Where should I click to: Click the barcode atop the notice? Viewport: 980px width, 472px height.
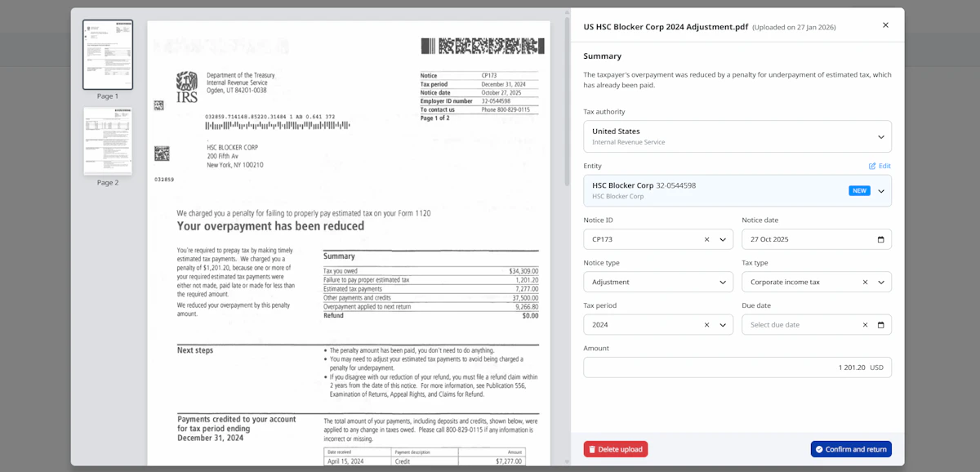[x=482, y=46]
